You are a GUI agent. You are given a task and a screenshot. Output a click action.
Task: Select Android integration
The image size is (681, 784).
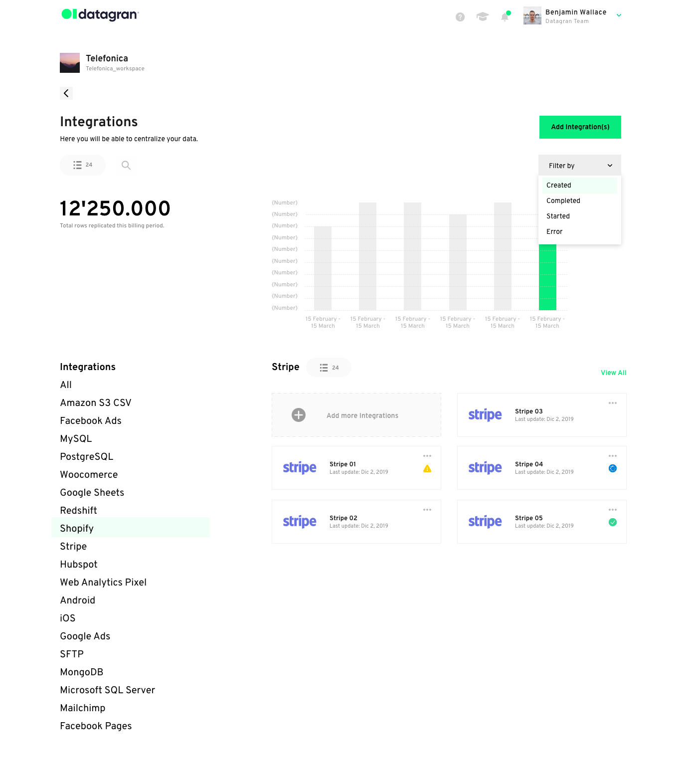(x=77, y=600)
